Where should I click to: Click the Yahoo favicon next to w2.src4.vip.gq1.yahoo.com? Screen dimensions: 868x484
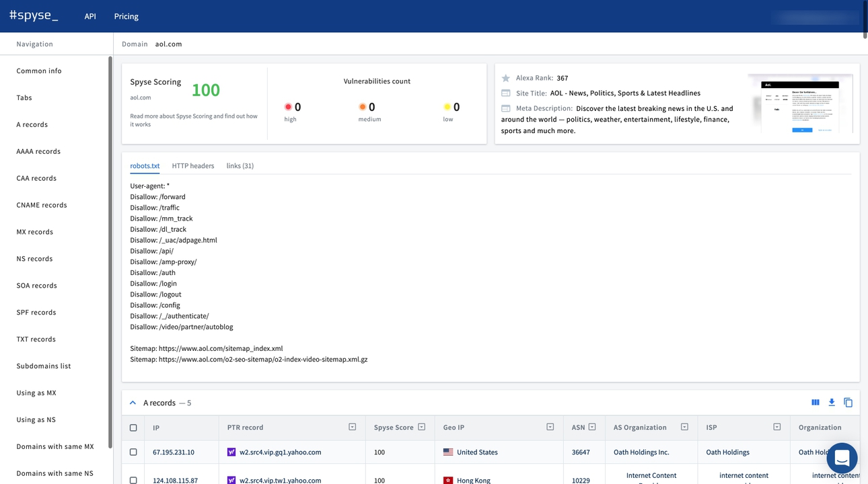pyautogui.click(x=231, y=452)
